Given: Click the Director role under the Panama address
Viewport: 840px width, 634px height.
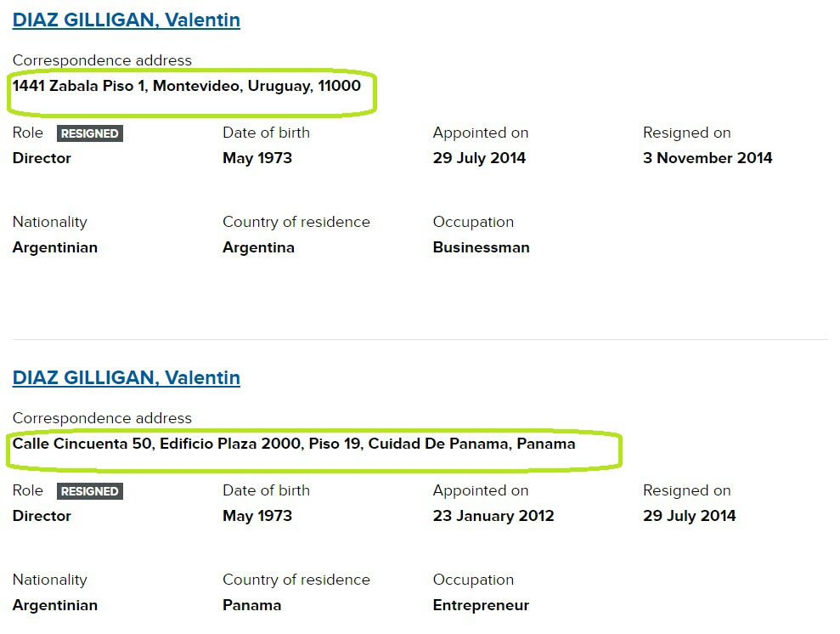Looking at the screenshot, I should point(42,516).
